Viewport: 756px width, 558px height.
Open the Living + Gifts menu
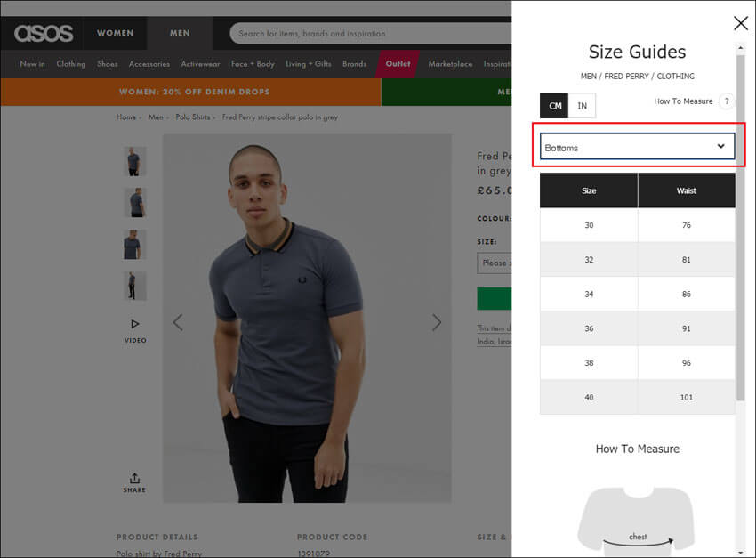pyautogui.click(x=308, y=64)
